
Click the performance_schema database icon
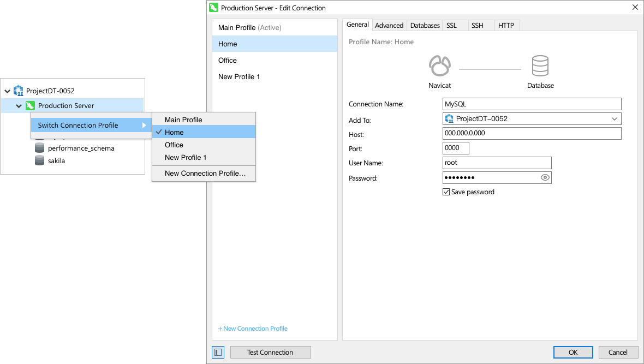[39, 148]
